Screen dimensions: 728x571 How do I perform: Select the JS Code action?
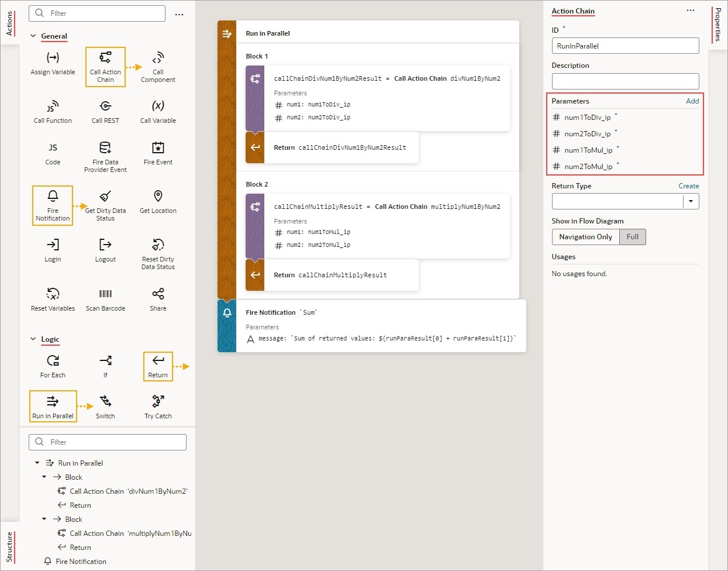coord(53,154)
